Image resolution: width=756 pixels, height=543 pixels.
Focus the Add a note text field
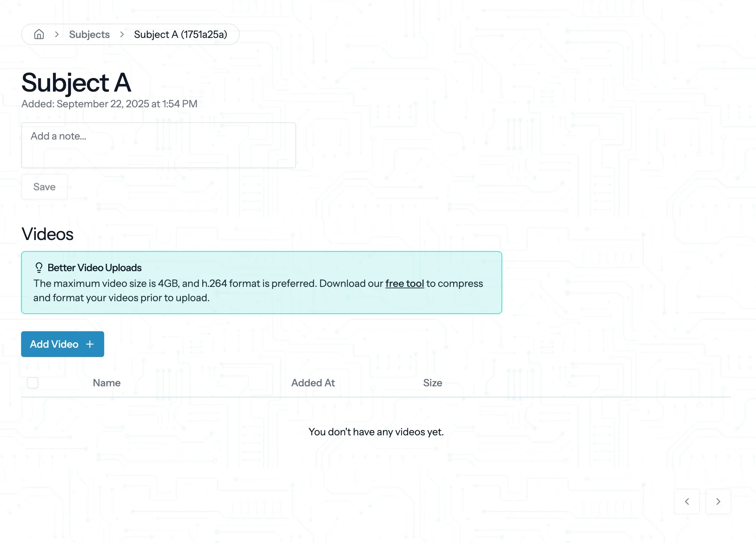(x=158, y=145)
